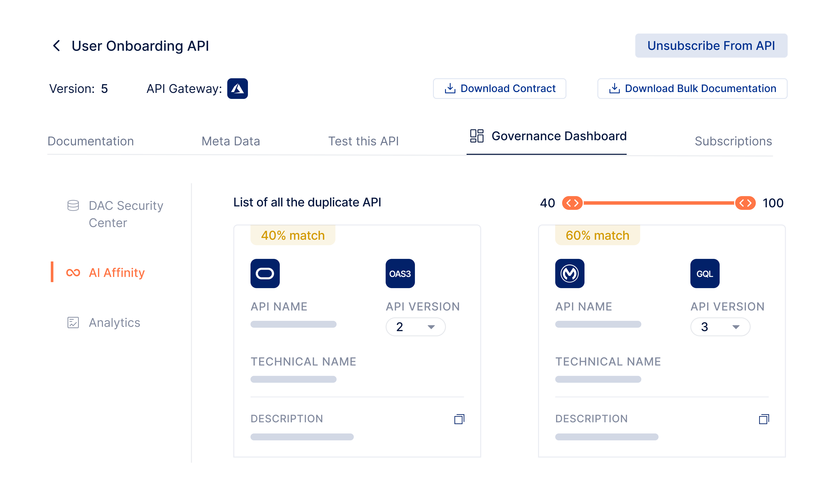
Task: Click API NAME label in 60% match card
Action: click(x=584, y=307)
